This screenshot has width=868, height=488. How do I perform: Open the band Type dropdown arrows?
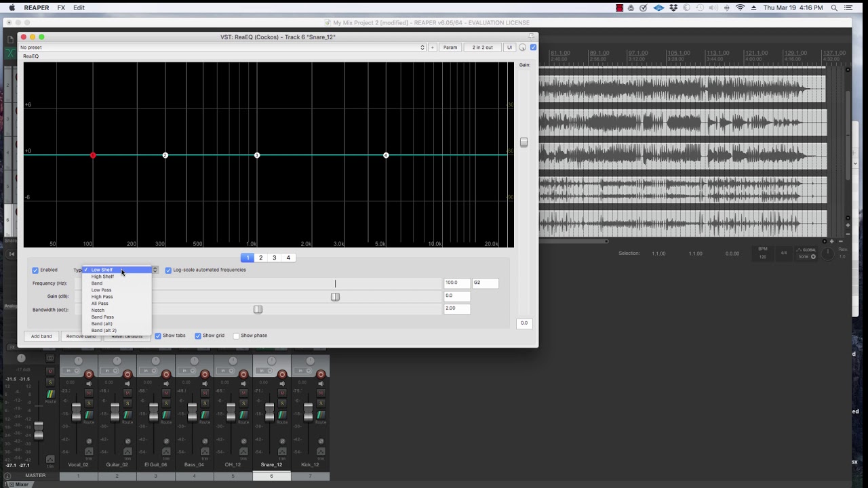(155, 270)
